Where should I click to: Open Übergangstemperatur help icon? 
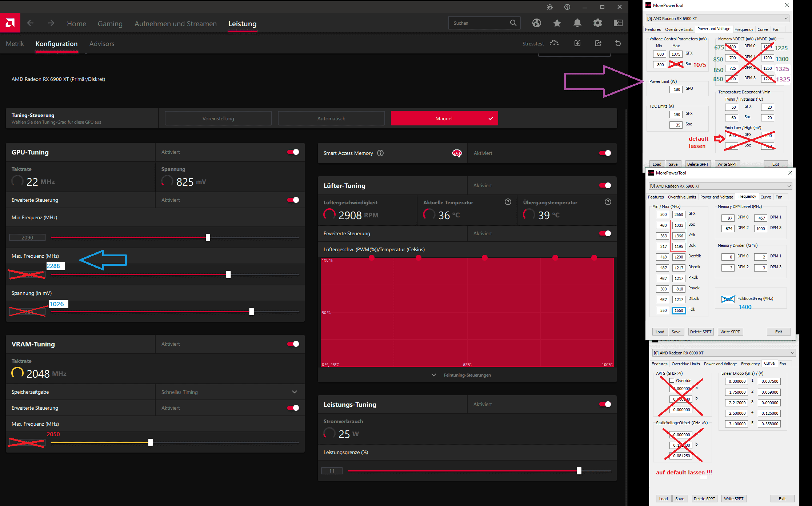tap(608, 202)
